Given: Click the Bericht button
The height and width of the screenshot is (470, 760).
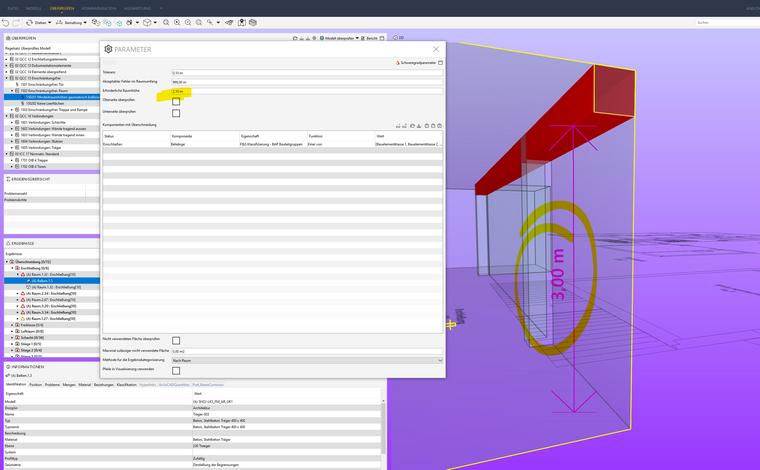Looking at the screenshot, I should tap(369, 38).
